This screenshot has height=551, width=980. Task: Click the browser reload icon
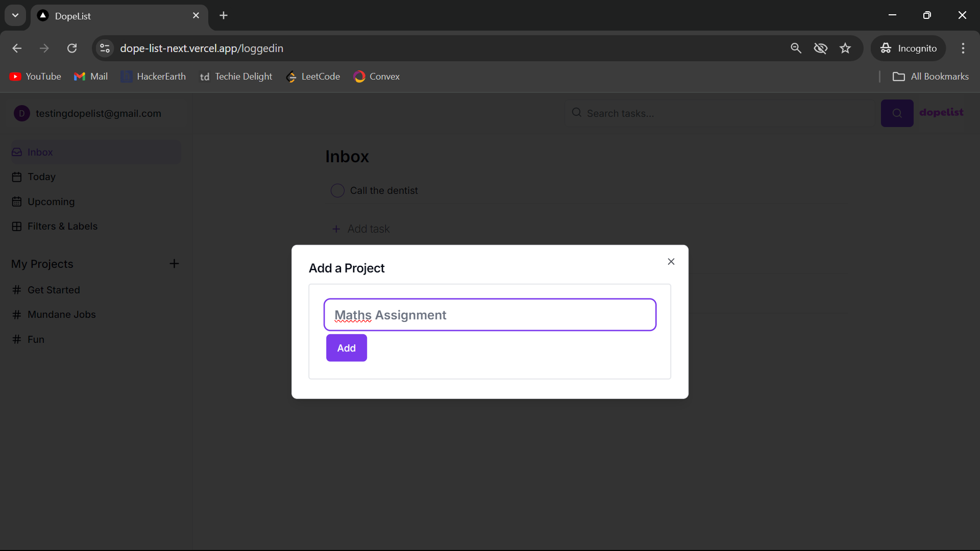[x=72, y=48]
